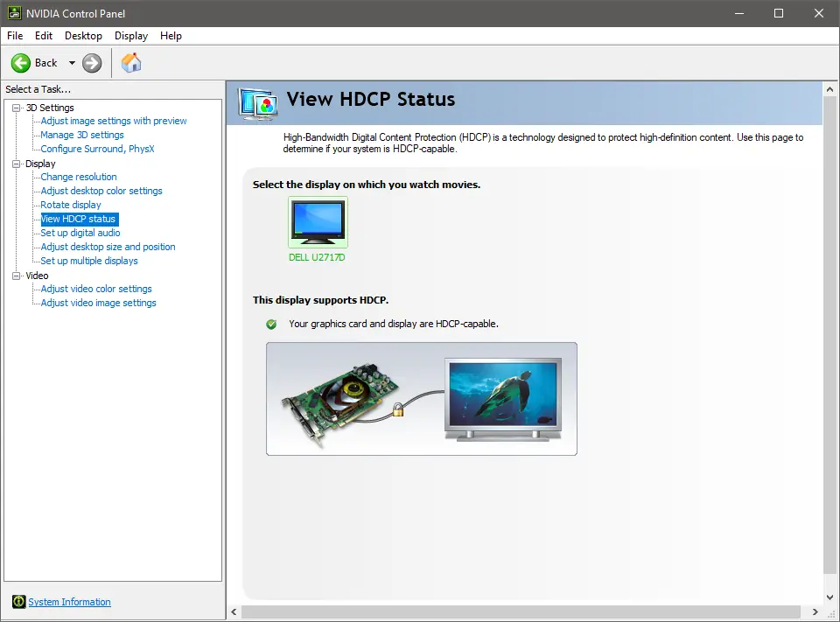Viewport: 840px width, 622px height.
Task: Open Rotate display task
Action: [x=71, y=205]
